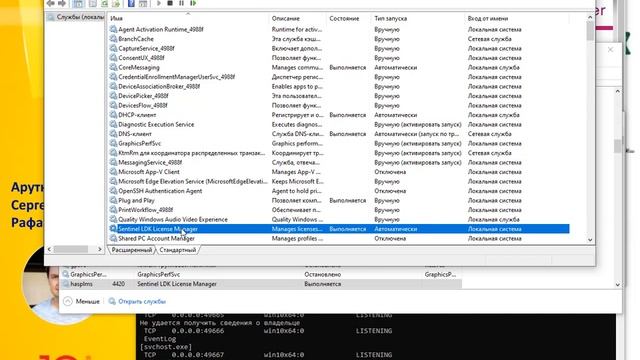
Task: Restart the selected service (green restart icon)
Action: coord(193,3)
